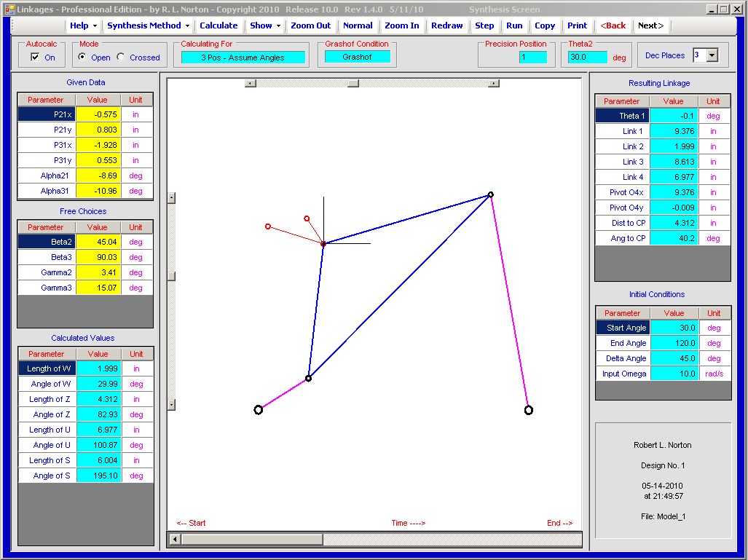Click Zoom Out in the toolbar
The image size is (748, 560).
(x=310, y=25)
